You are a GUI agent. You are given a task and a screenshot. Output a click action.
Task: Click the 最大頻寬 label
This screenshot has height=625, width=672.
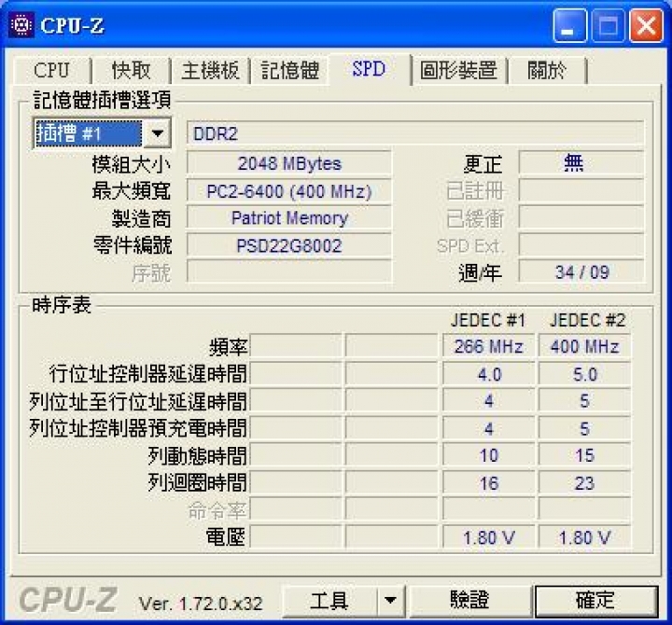click(x=132, y=191)
